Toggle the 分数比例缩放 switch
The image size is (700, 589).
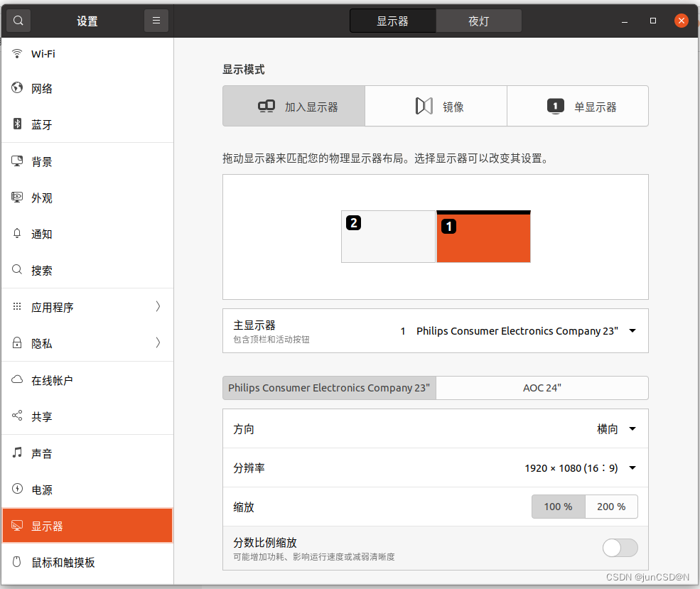[620, 548]
